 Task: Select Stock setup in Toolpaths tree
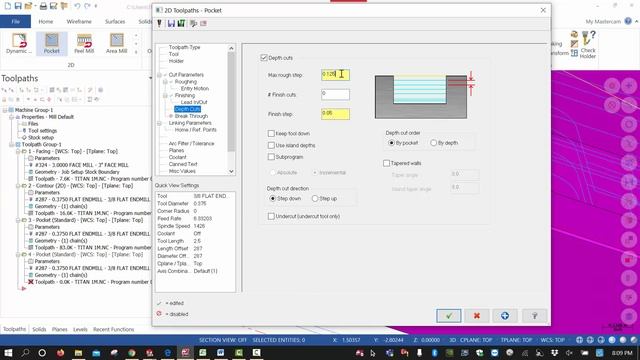coord(41,138)
